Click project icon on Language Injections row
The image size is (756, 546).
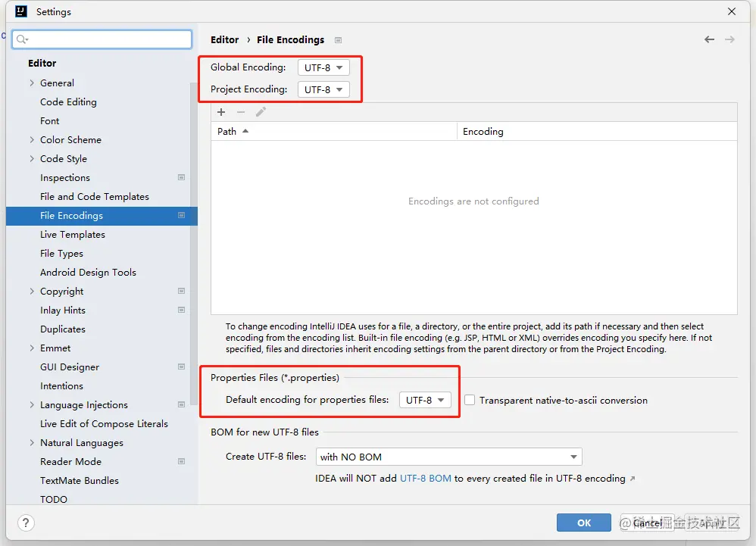(181, 405)
